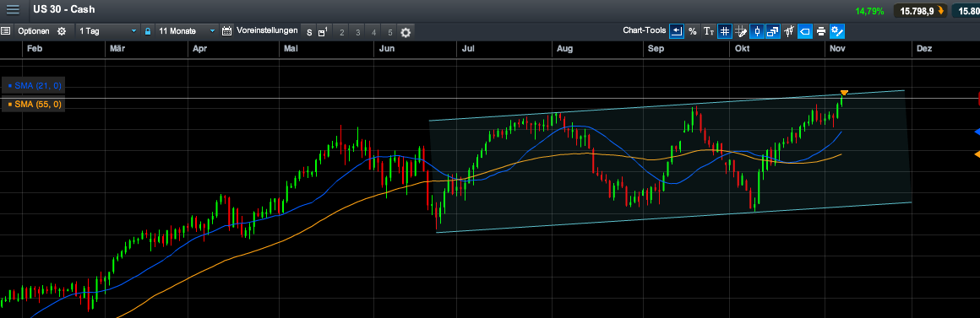Toggle the arrow-to-line chart tool

676,31
